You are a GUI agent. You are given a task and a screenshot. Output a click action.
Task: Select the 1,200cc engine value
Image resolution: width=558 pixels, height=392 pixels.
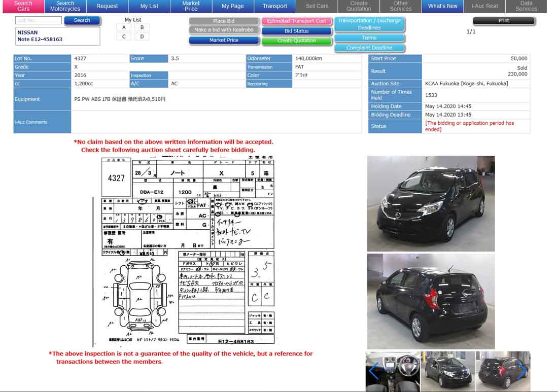click(84, 84)
